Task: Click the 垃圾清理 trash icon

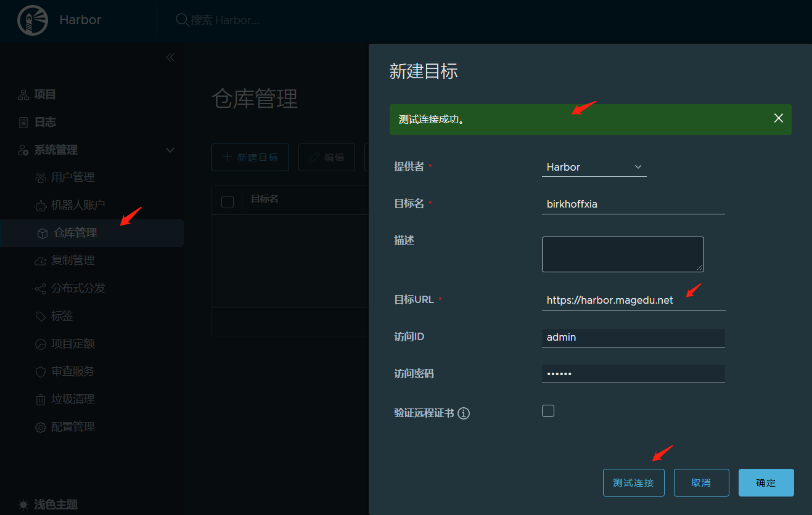Action: [x=41, y=400]
